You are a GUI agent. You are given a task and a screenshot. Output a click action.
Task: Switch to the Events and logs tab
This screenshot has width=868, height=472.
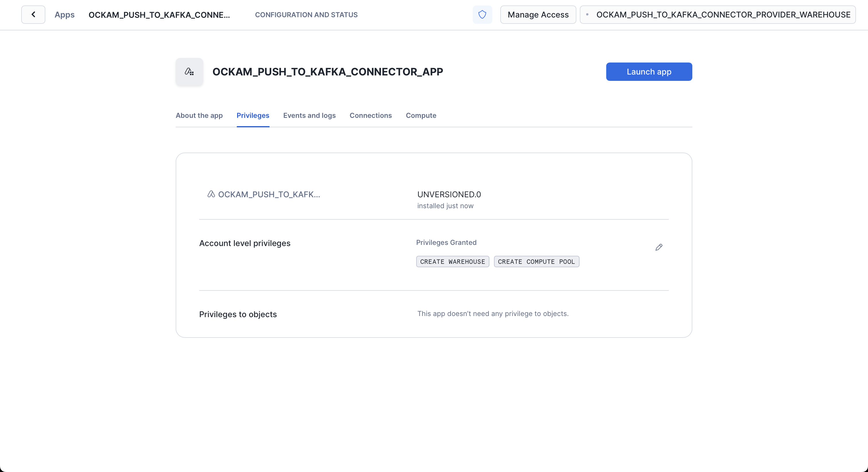309,115
